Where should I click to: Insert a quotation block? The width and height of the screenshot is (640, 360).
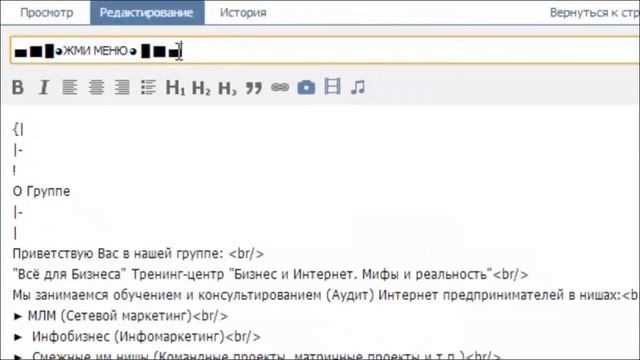tap(253, 88)
